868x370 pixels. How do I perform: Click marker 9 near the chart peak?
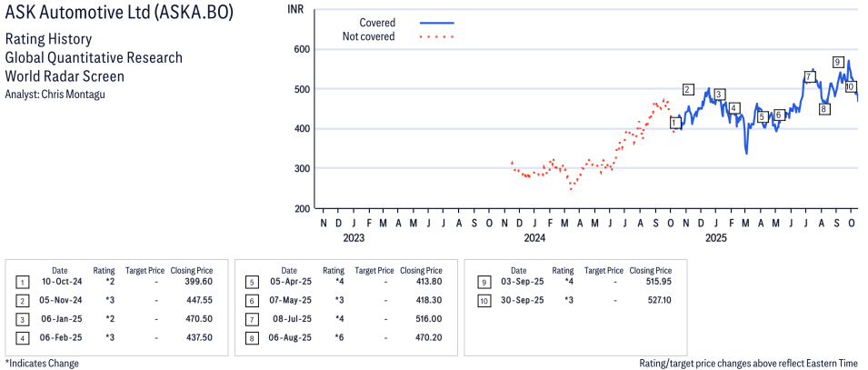837,62
